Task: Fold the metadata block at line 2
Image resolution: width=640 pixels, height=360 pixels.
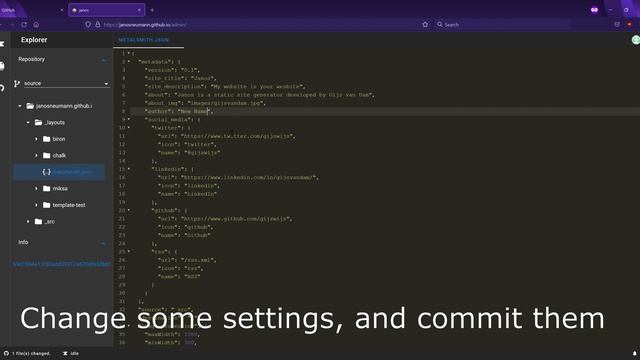Action: coord(129,62)
